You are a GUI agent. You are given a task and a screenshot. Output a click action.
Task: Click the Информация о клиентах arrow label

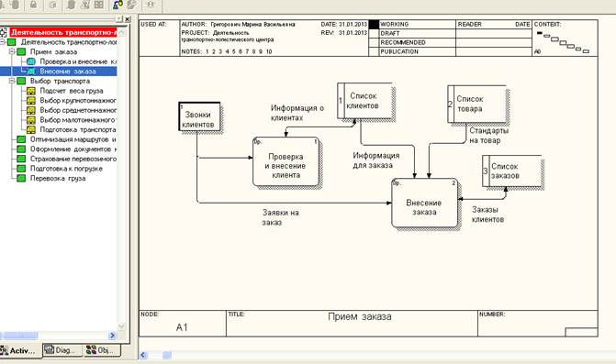[297, 113]
